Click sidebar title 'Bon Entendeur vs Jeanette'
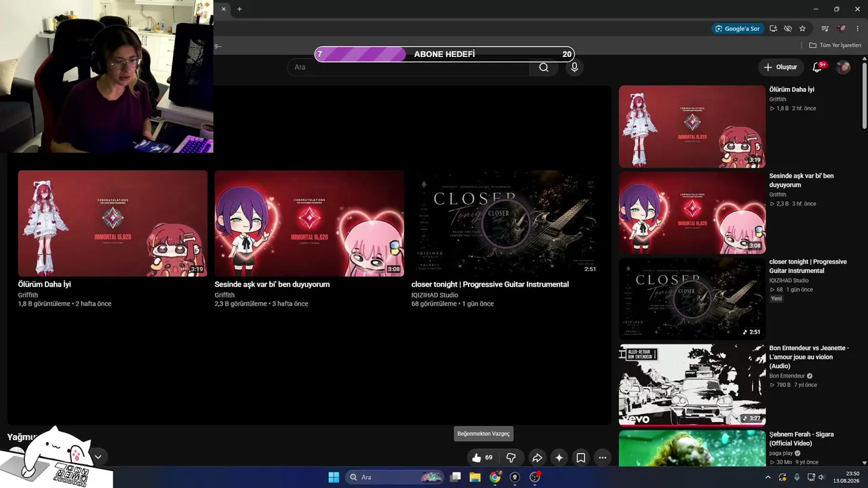868x488 pixels. coord(809,357)
